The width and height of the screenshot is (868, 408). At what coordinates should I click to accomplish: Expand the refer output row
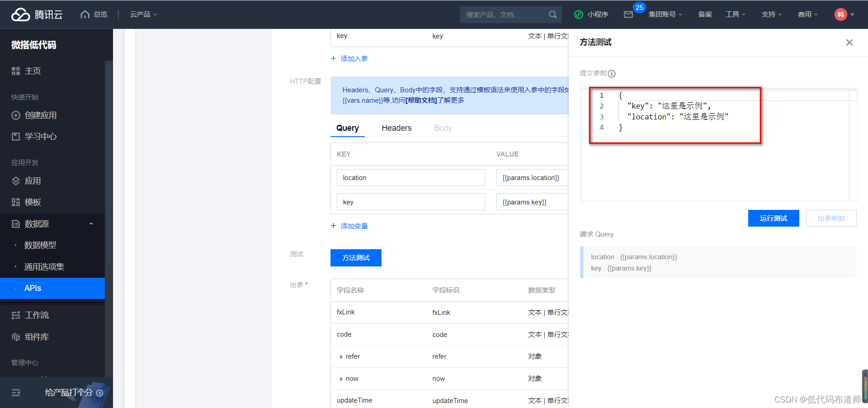click(341, 357)
